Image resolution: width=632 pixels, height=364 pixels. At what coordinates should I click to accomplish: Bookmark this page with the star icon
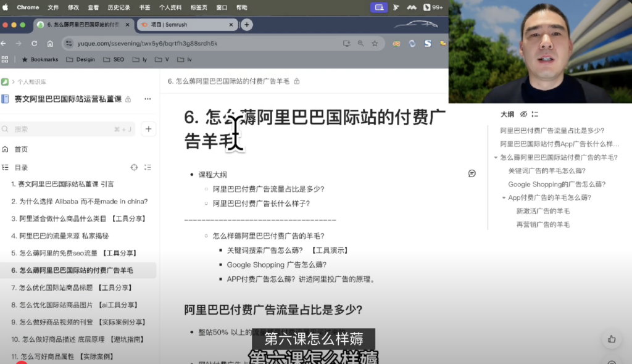click(x=375, y=44)
